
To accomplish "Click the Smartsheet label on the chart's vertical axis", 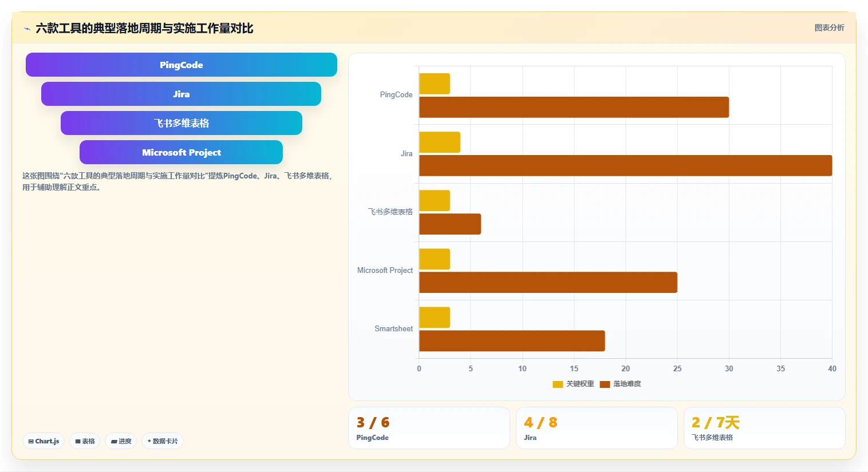I will [393, 328].
